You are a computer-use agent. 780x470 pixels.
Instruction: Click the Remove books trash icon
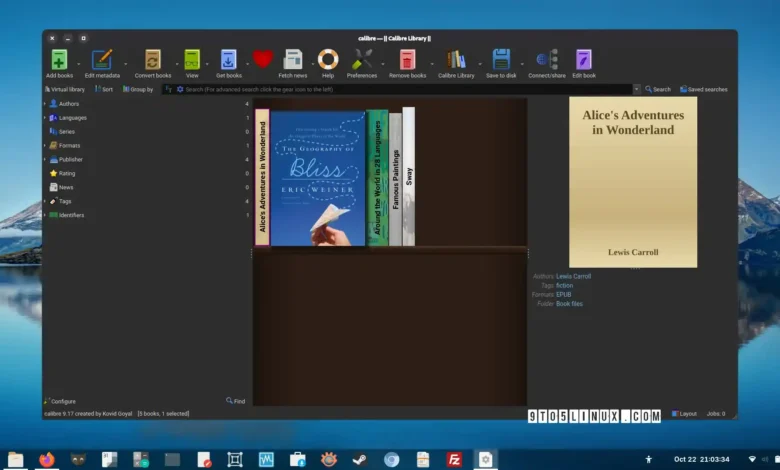(407, 60)
